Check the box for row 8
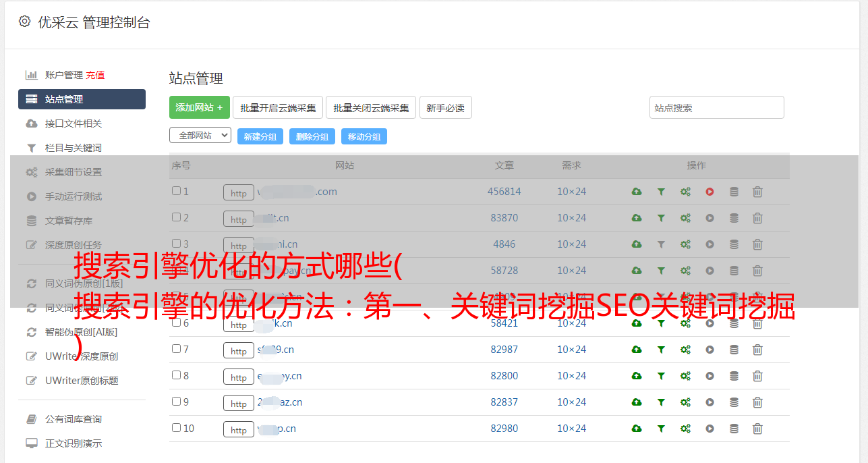 pos(176,375)
